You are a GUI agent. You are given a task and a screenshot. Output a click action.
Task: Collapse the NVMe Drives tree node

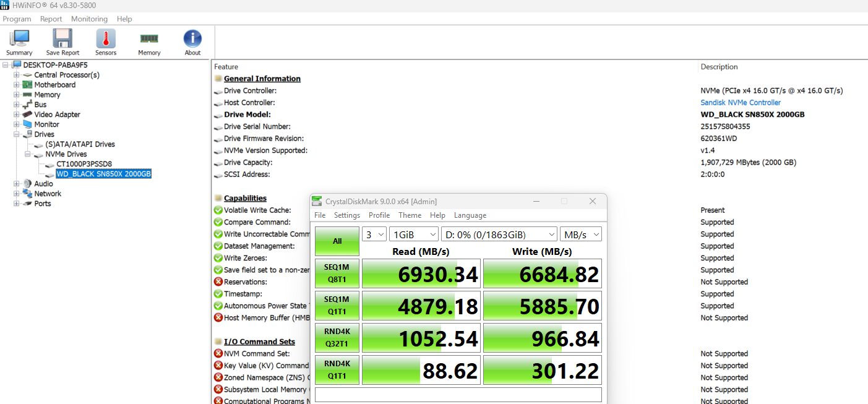tap(28, 154)
